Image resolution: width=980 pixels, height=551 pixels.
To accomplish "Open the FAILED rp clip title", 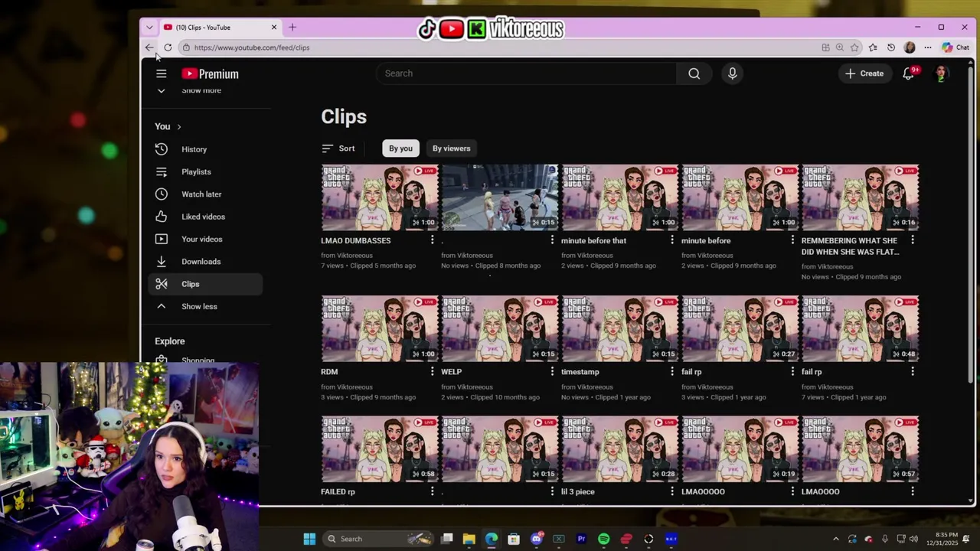I will (338, 491).
